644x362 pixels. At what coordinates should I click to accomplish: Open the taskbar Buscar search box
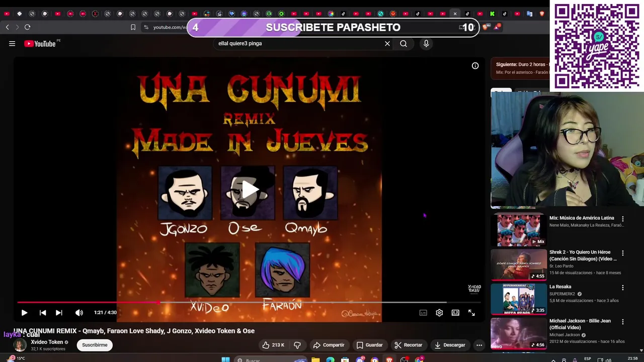point(272,359)
